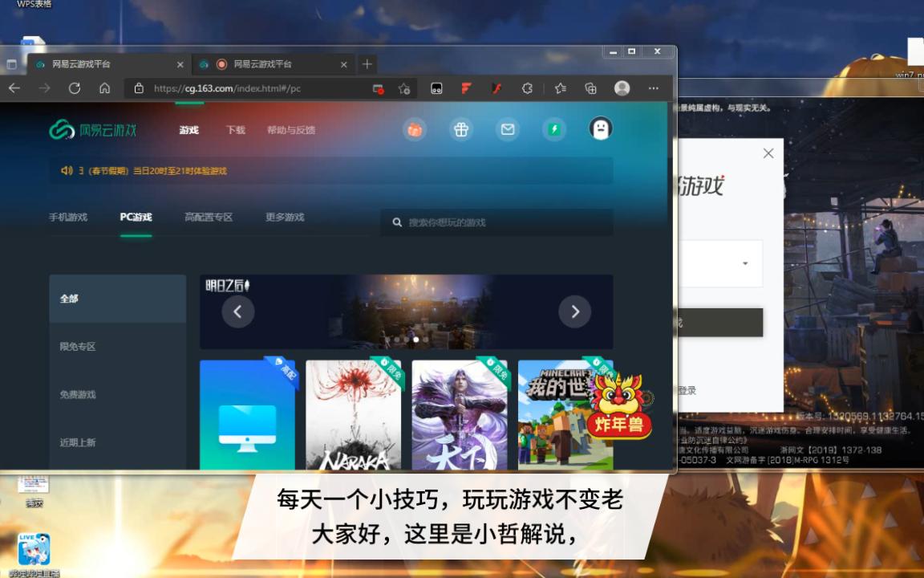The height and width of the screenshot is (578, 924).
Task: Click the red gift activity icon next to tabs
Action: point(414,128)
